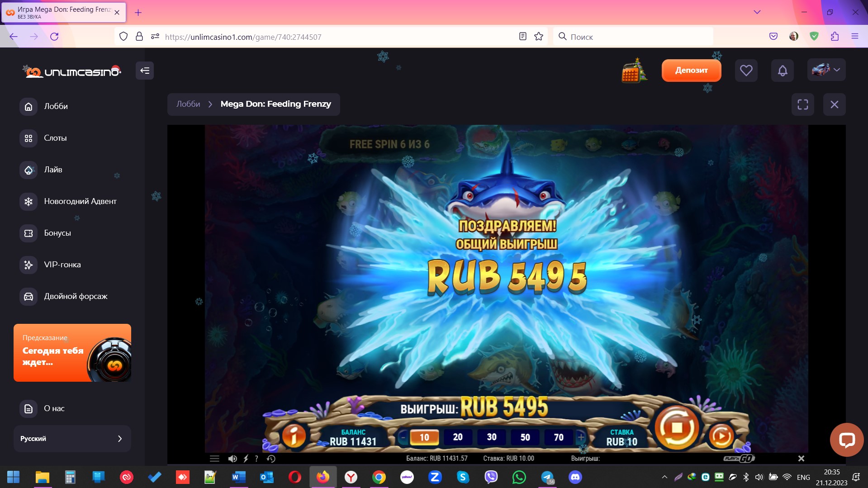Decrease the bet with the minus button
The image size is (868, 488).
click(x=403, y=437)
